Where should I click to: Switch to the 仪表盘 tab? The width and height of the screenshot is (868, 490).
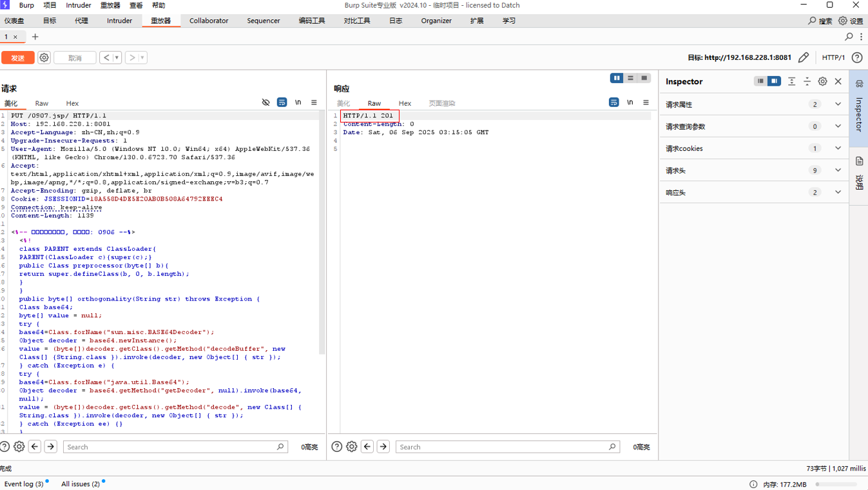pos(14,21)
